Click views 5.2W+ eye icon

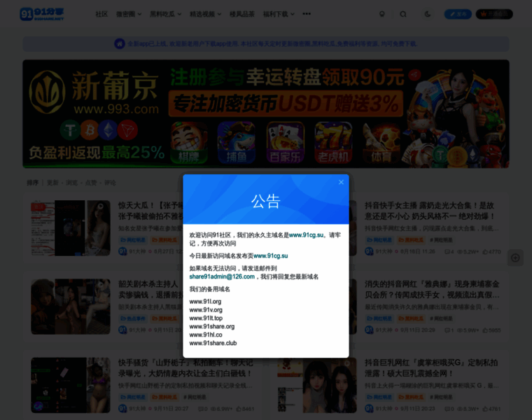(x=460, y=252)
